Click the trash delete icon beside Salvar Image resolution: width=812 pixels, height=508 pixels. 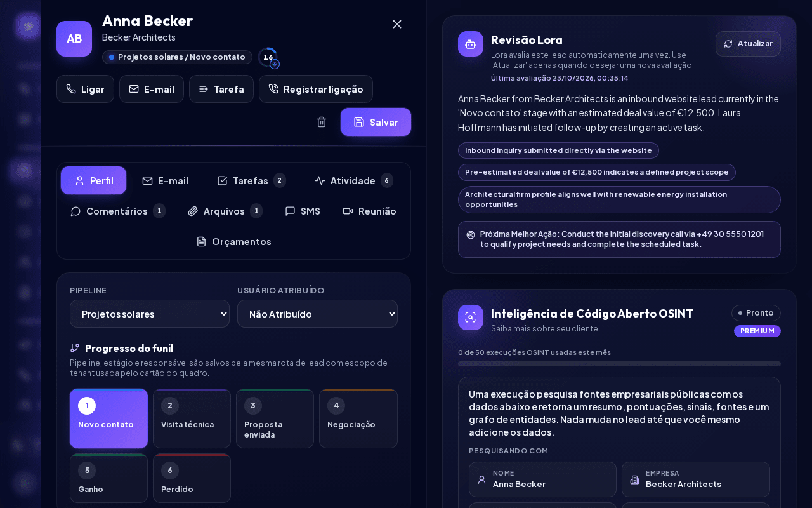point(322,122)
